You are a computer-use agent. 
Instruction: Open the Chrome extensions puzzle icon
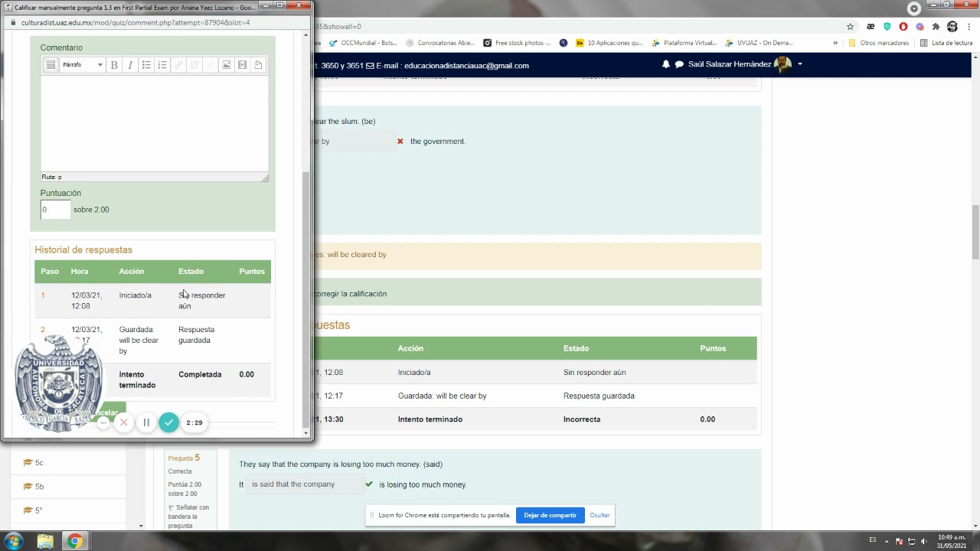coord(936,27)
